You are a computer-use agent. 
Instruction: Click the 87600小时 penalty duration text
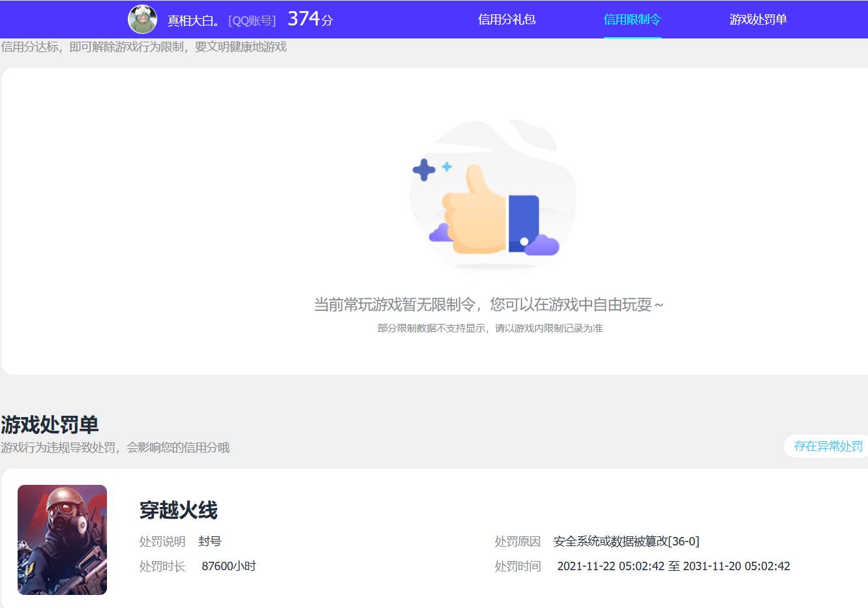230,566
